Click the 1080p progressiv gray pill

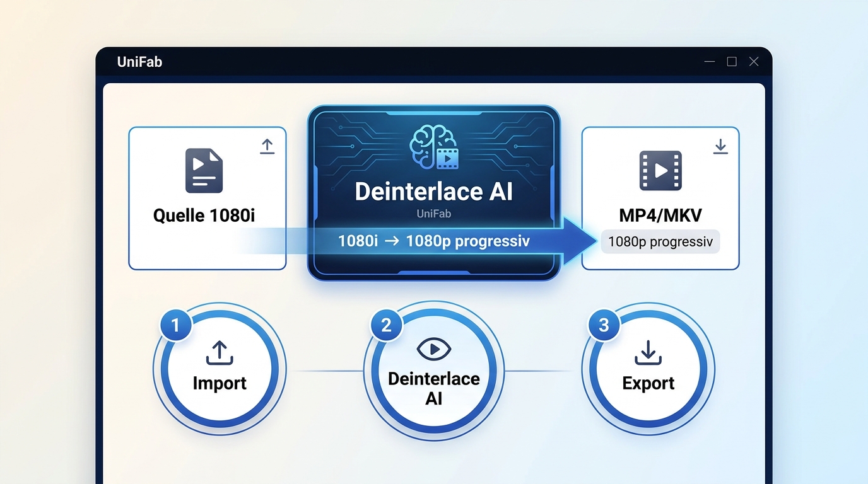click(660, 241)
